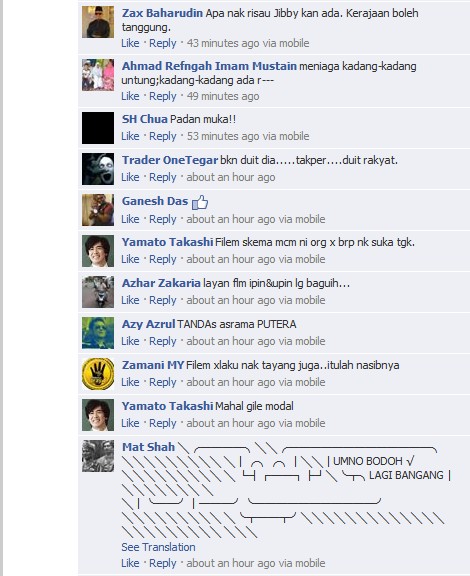Open Ganesh Das's profile picture

tap(98, 210)
